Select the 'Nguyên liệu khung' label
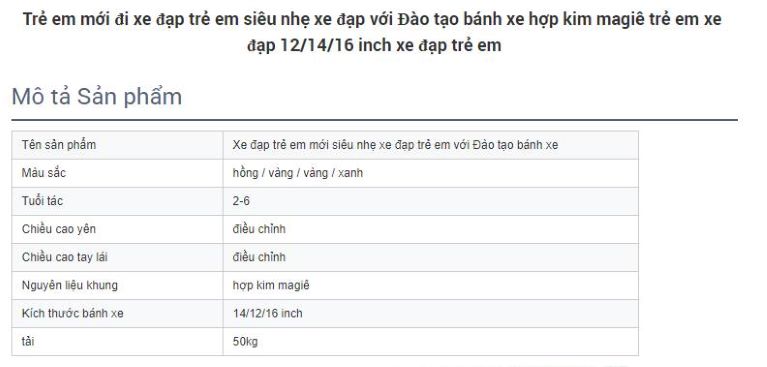767x367 pixels. (69, 285)
